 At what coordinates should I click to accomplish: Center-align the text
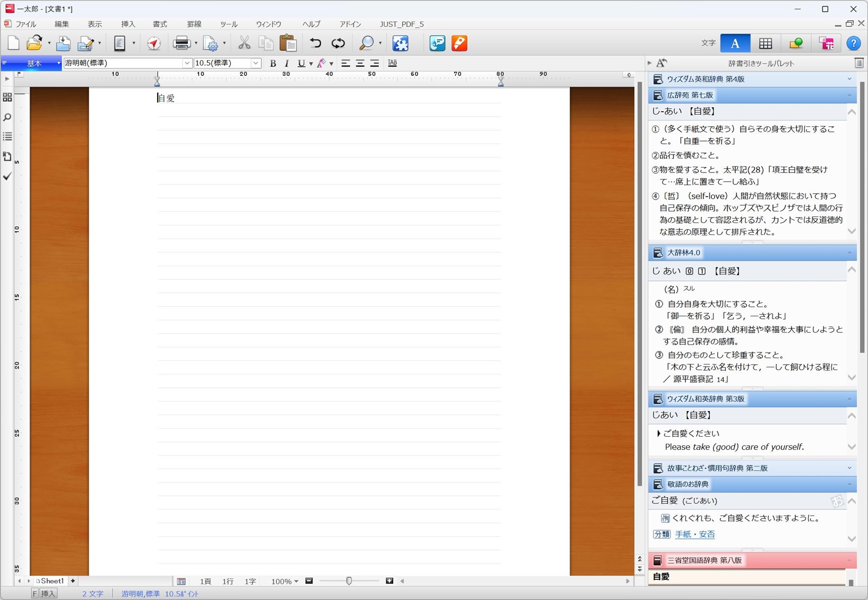360,63
